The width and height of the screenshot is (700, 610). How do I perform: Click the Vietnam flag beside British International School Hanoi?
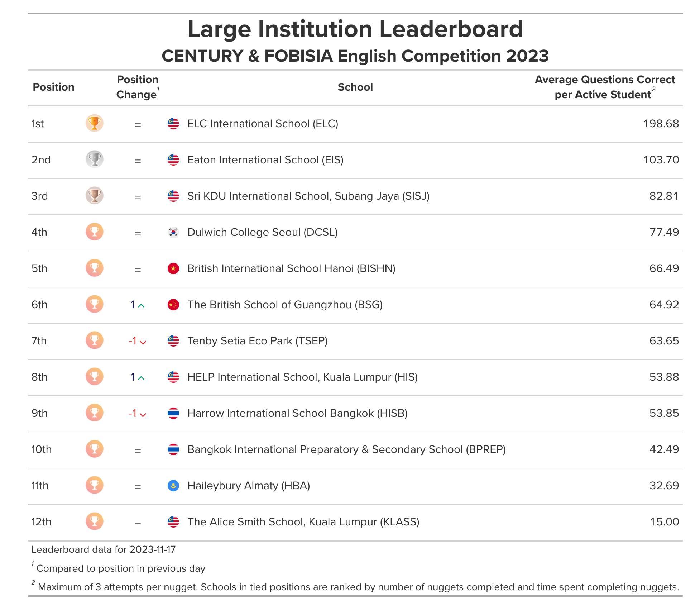[173, 268]
